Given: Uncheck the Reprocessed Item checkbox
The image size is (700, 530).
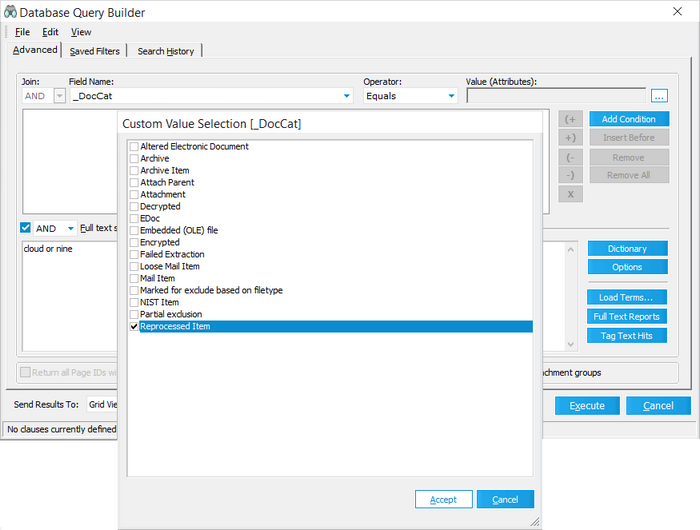Looking at the screenshot, I should coord(134,326).
